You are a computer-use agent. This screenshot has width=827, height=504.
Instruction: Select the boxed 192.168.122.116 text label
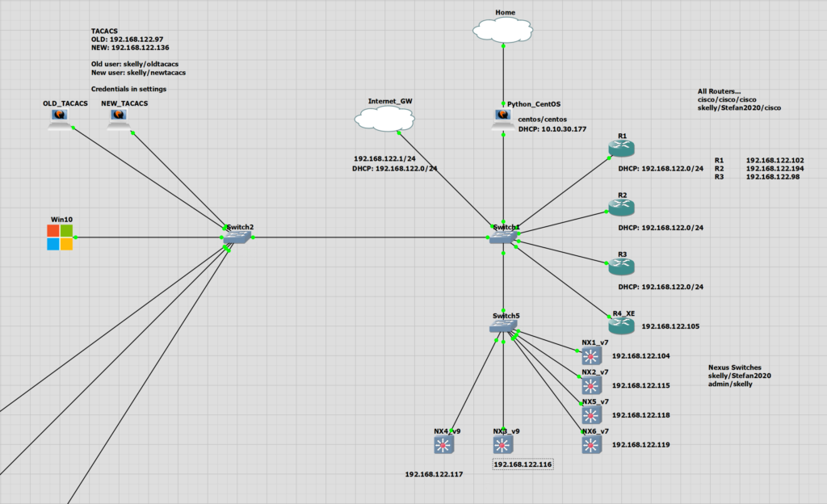(x=523, y=464)
